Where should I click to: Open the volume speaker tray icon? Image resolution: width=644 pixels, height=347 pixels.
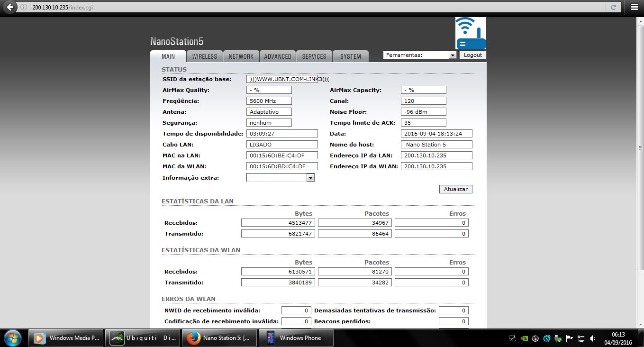pyautogui.click(x=592, y=338)
